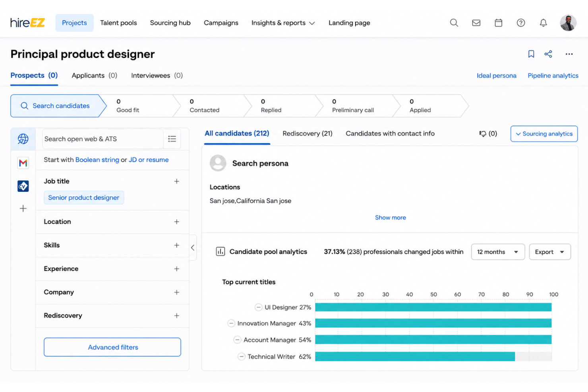Select the CV database source icon
588x392 pixels.
click(23, 186)
